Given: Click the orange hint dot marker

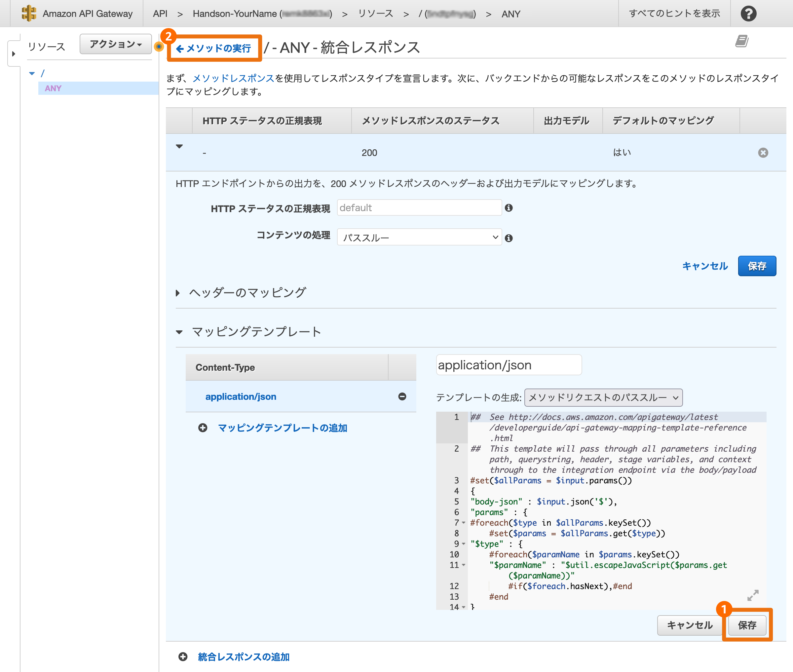Looking at the screenshot, I should [x=159, y=47].
